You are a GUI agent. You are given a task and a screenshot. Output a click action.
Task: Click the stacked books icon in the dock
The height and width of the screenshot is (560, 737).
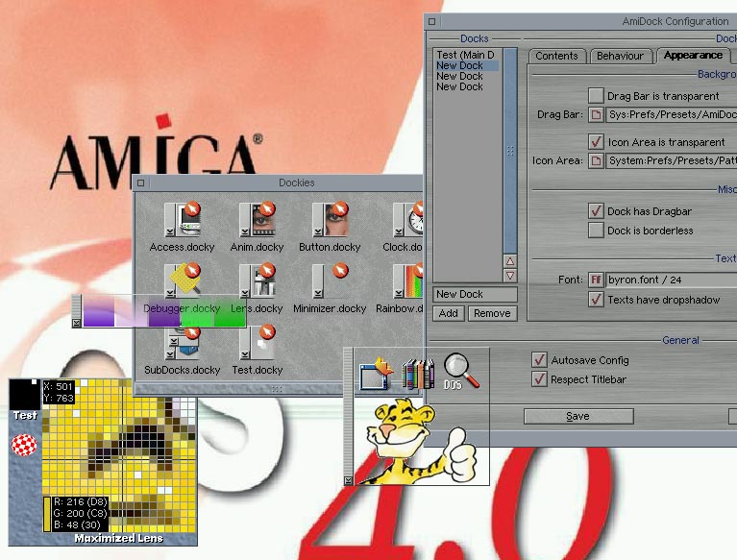pyautogui.click(x=418, y=374)
